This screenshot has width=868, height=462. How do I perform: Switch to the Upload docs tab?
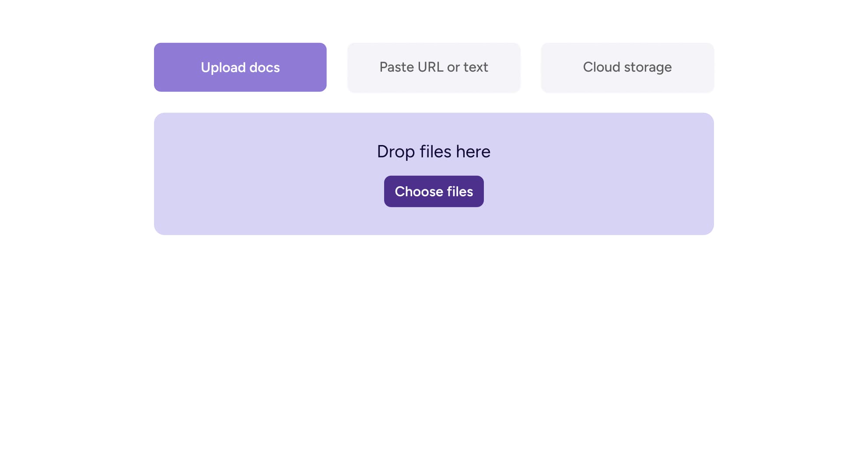point(240,67)
